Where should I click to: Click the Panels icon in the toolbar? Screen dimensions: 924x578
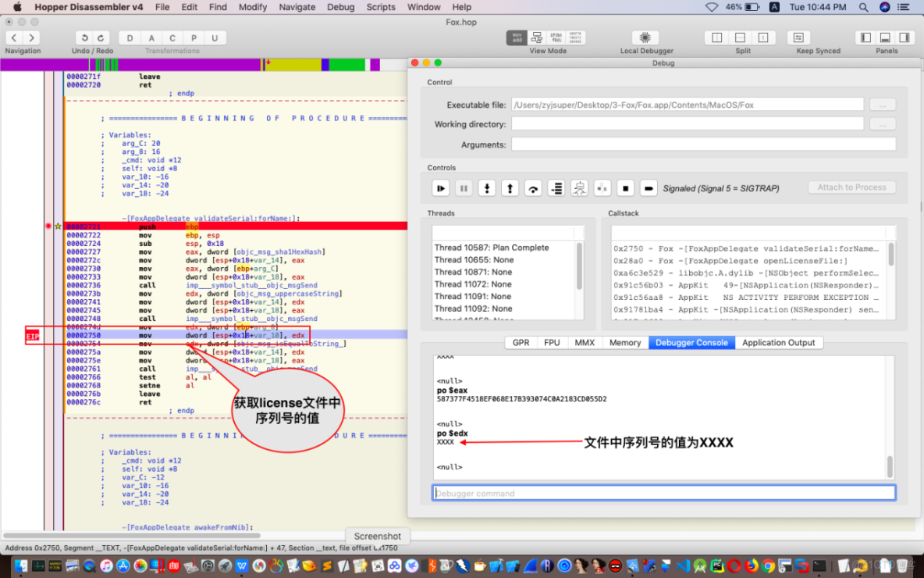click(x=885, y=37)
